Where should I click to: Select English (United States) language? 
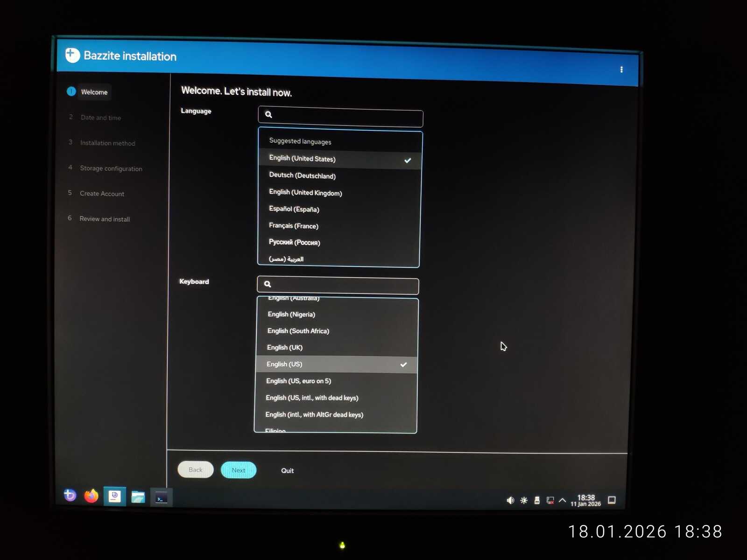(x=340, y=159)
